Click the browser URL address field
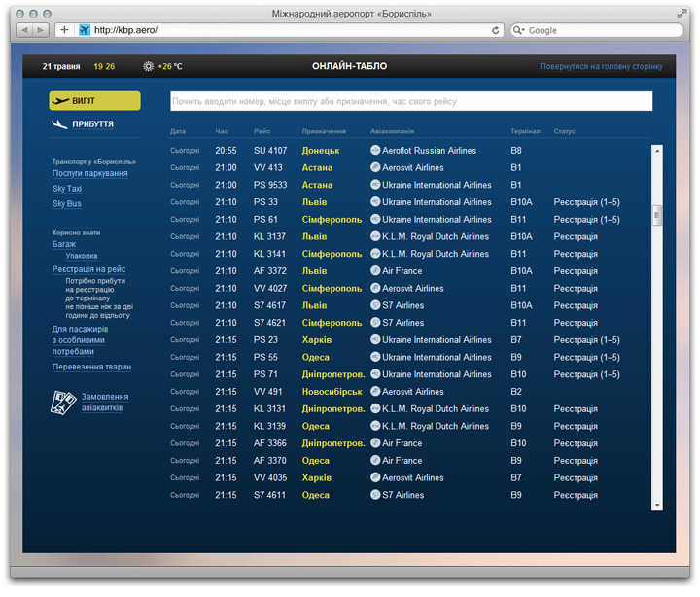The width and height of the screenshot is (700, 597). point(292,30)
